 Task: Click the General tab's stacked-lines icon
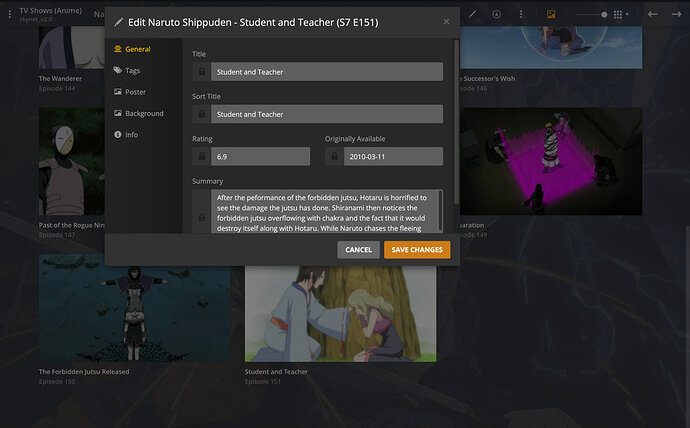[x=117, y=49]
